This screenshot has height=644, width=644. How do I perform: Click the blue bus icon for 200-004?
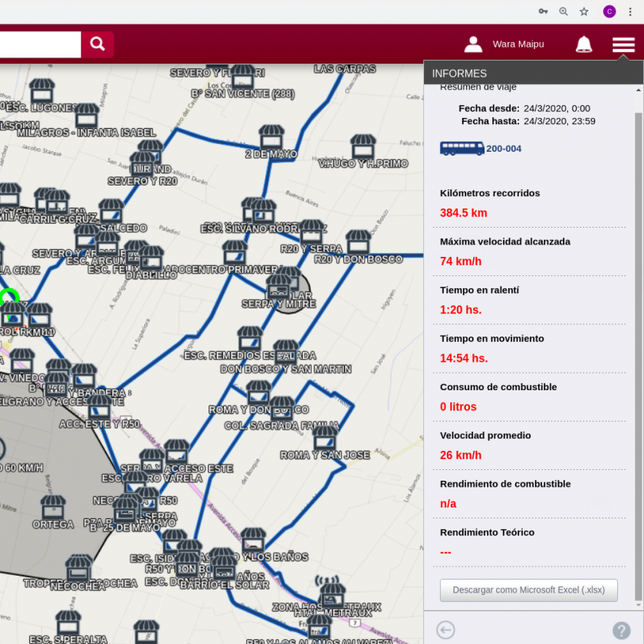point(462,148)
